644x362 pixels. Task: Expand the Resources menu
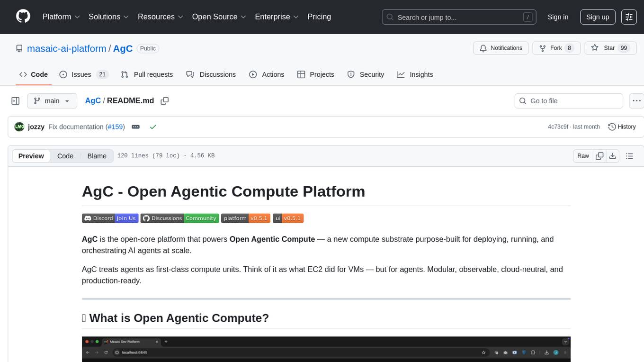[x=160, y=17]
